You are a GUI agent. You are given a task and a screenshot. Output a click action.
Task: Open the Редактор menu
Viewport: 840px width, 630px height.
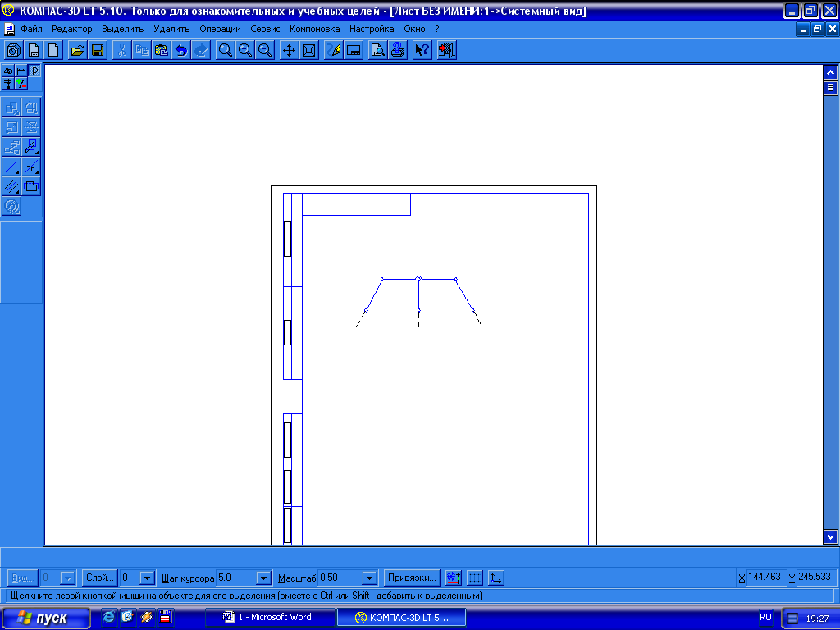click(72, 29)
